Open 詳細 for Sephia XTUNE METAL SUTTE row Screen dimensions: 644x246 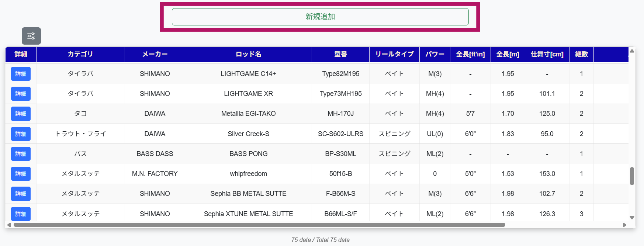[x=21, y=214]
